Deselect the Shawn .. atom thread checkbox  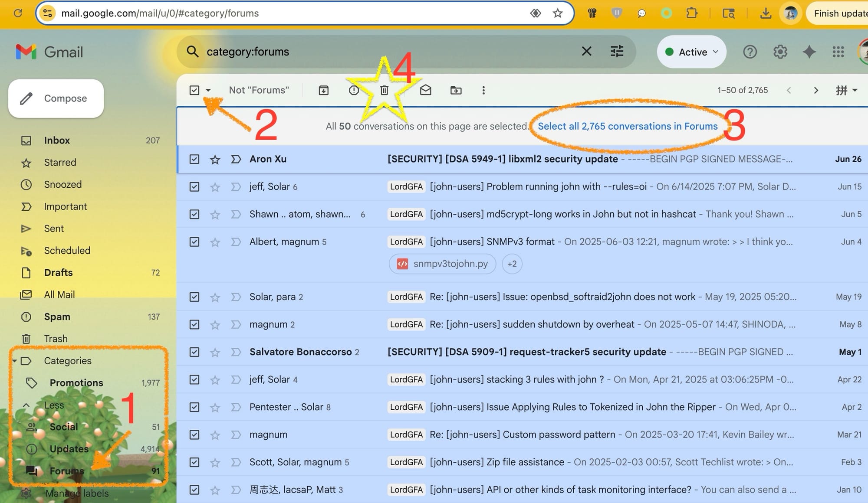194,214
